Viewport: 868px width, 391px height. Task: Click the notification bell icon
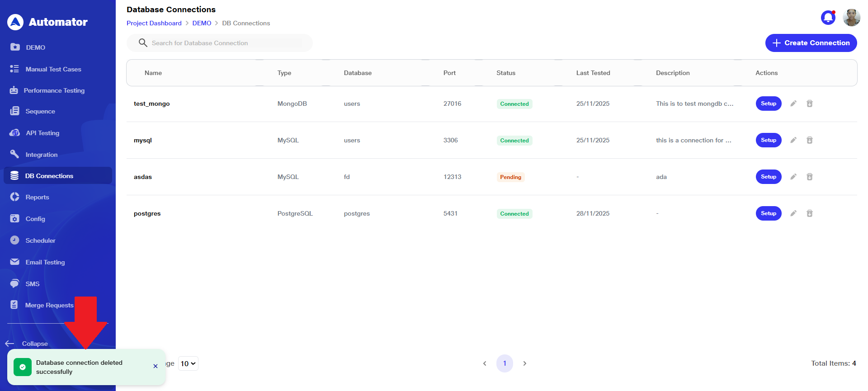pyautogui.click(x=828, y=18)
